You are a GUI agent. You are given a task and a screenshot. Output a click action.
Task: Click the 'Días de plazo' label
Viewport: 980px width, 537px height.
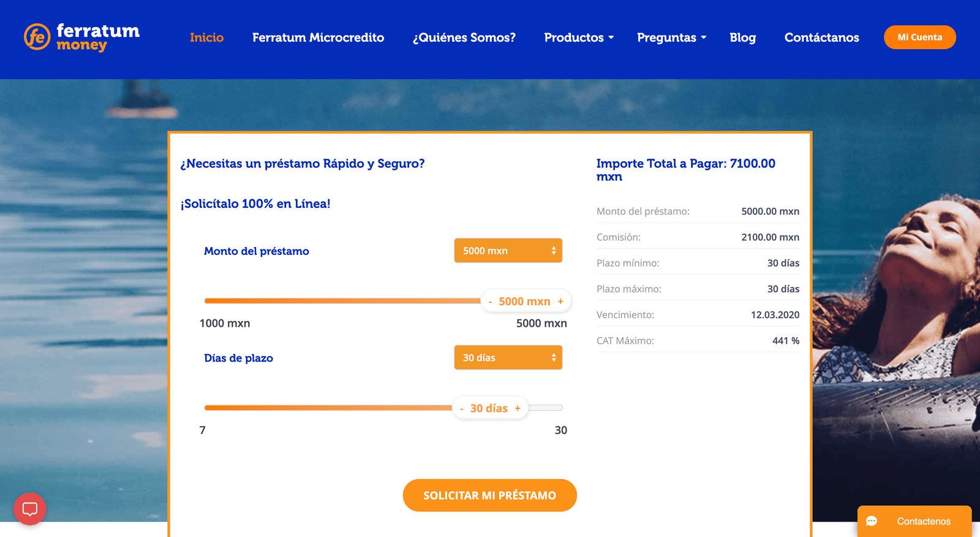(x=239, y=358)
